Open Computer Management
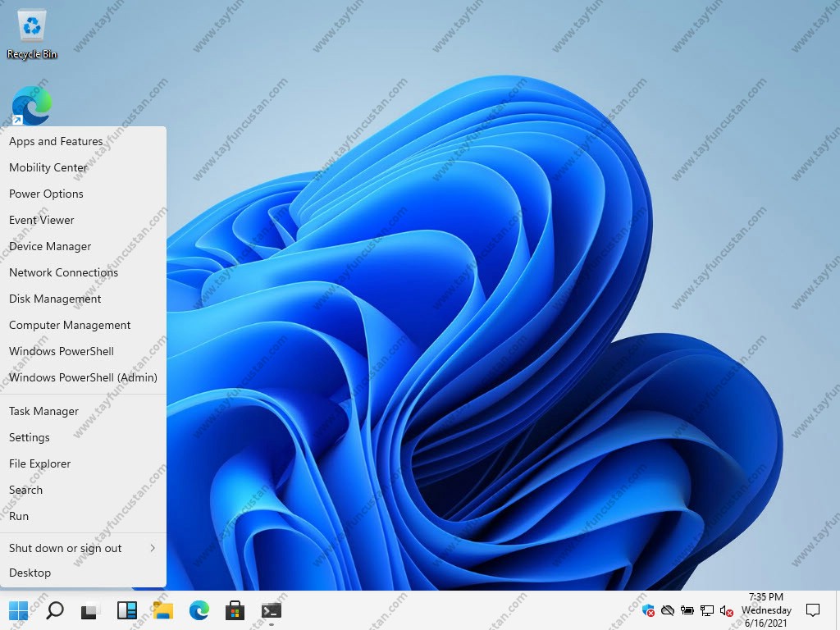The height and width of the screenshot is (630, 840). [83, 325]
